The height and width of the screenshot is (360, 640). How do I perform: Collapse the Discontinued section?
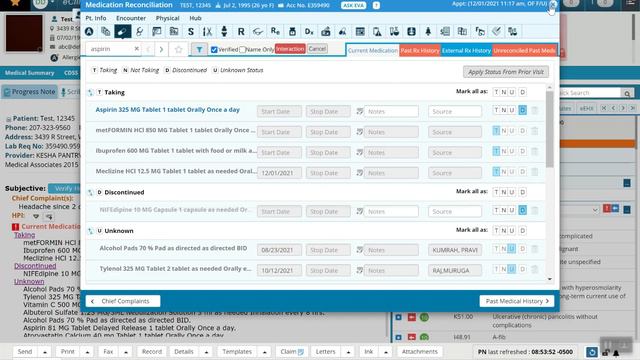click(x=91, y=192)
